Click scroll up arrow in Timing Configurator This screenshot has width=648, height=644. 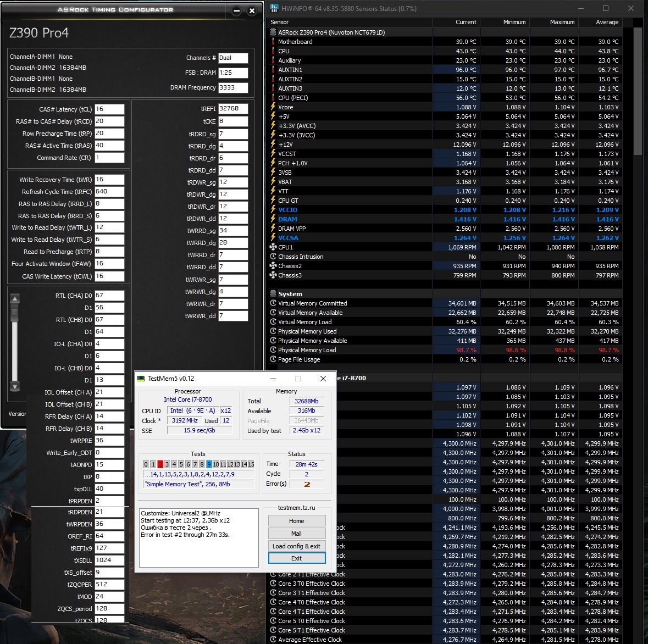(15, 299)
